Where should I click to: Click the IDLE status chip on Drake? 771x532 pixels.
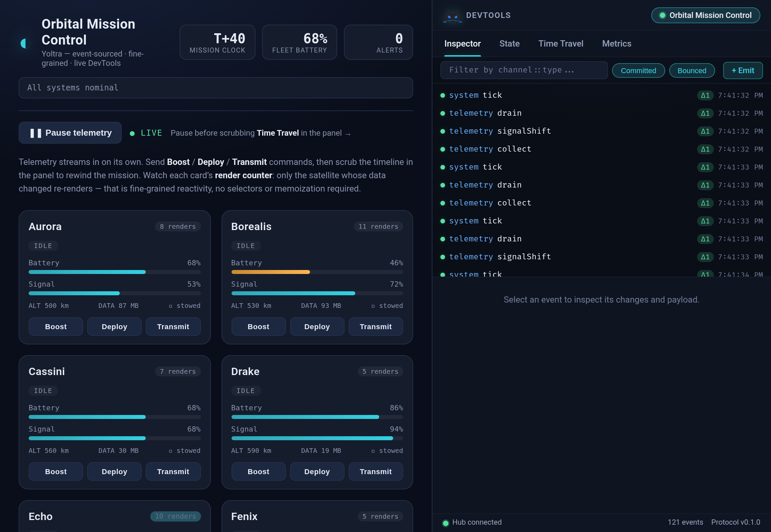[x=246, y=391]
